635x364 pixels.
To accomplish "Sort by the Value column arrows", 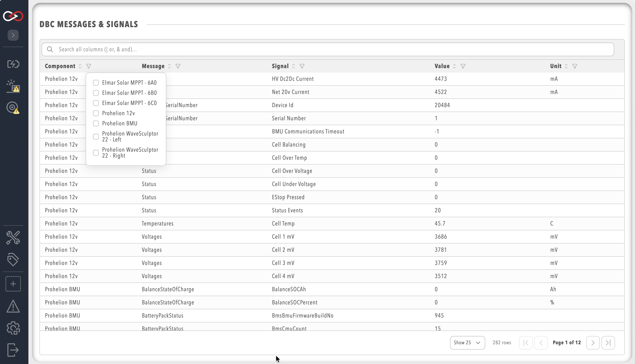I will point(454,66).
